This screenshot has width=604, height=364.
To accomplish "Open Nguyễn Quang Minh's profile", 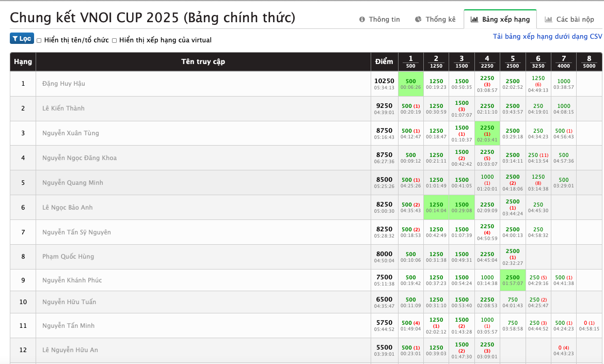I will (73, 183).
